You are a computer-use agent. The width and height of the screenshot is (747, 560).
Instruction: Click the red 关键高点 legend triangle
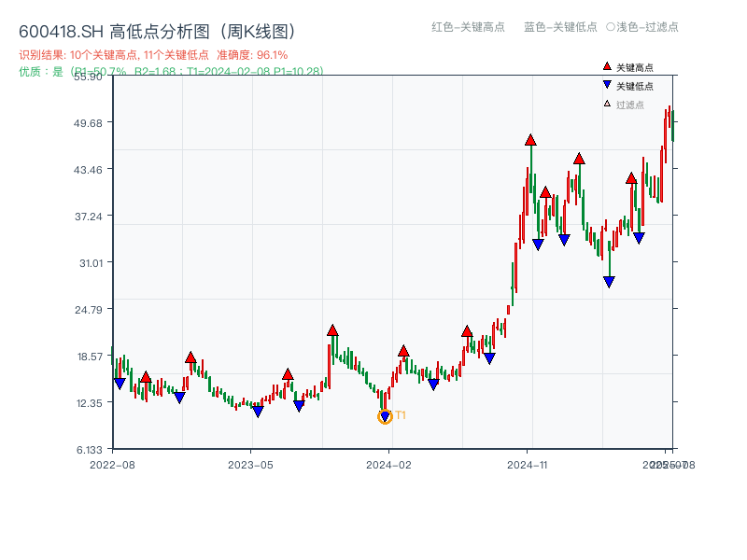607,66
